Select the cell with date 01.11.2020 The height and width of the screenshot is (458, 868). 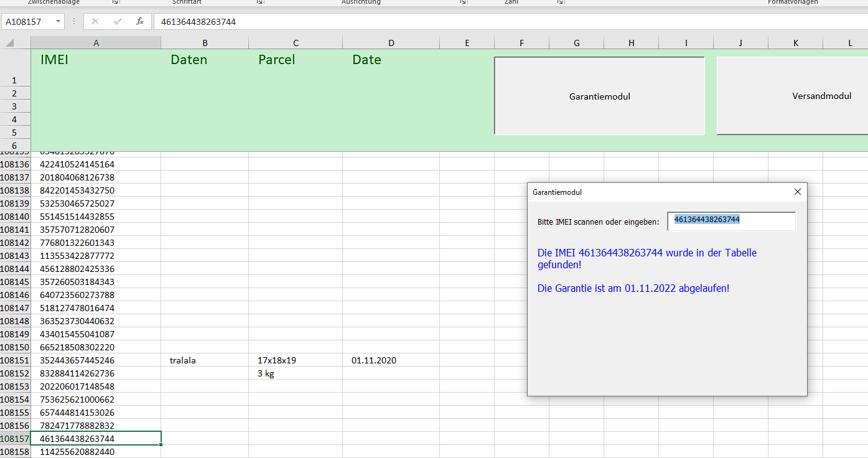391,360
